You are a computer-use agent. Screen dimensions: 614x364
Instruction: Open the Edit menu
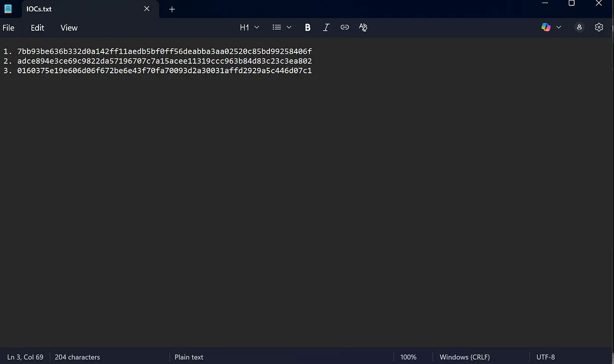[38, 28]
